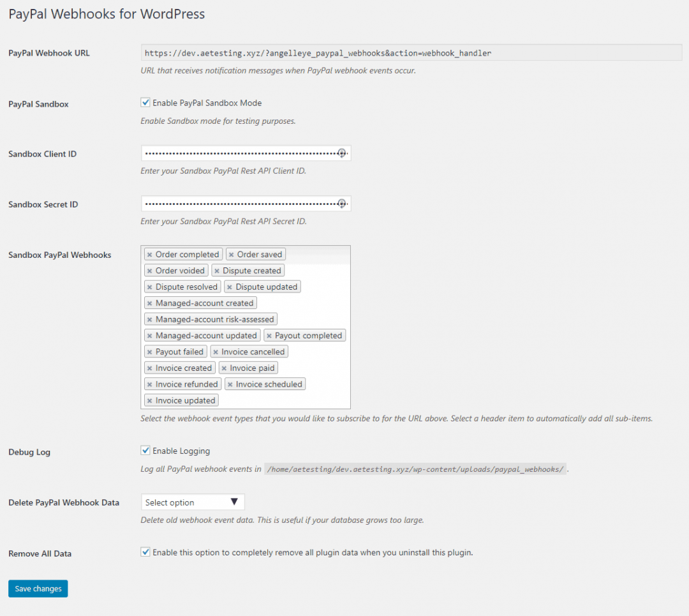Uncheck the Remove All Data option

(145, 552)
